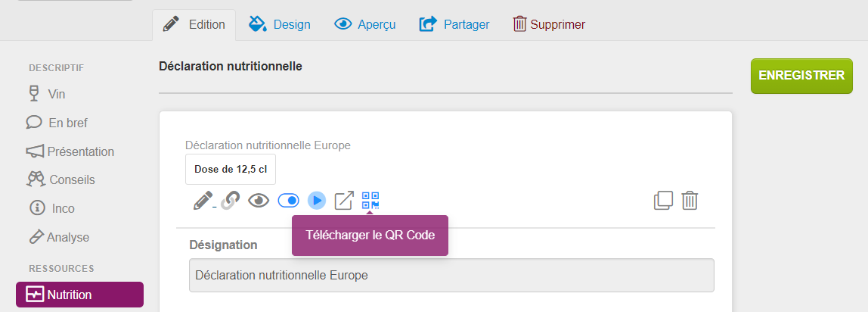868x312 pixels.
Task: Click the chain link icon
Action: pyautogui.click(x=231, y=200)
